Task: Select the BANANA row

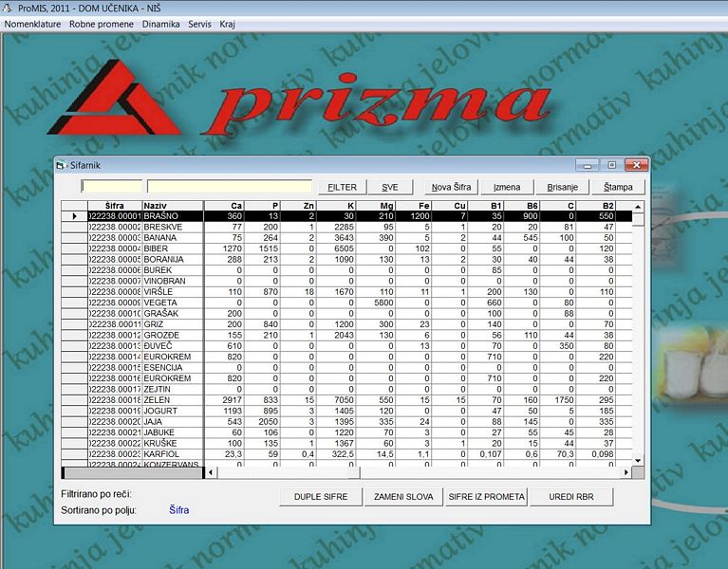Action: click(346, 237)
